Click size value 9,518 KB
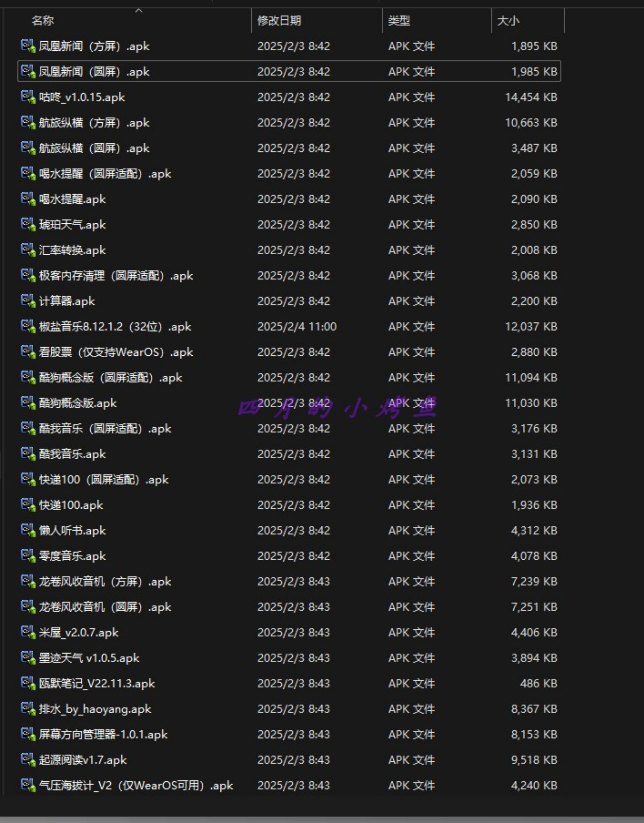Viewport: 644px width, 823px height. click(x=534, y=760)
